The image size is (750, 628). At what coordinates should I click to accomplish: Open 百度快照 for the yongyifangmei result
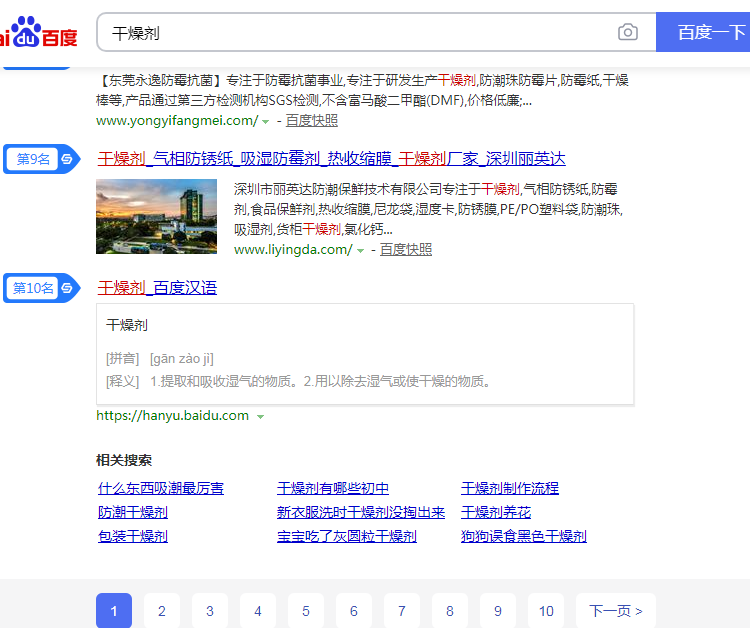(311, 121)
